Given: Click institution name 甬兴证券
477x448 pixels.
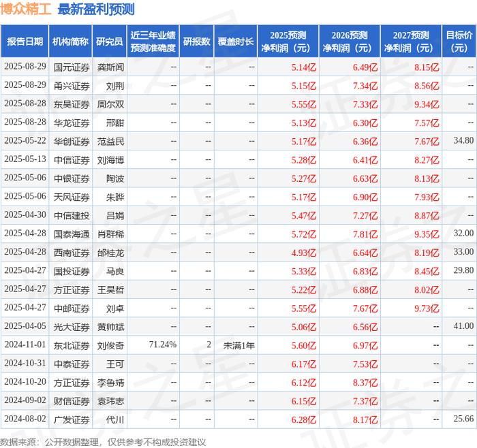Looking at the screenshot, I should [x=72, y=86].
